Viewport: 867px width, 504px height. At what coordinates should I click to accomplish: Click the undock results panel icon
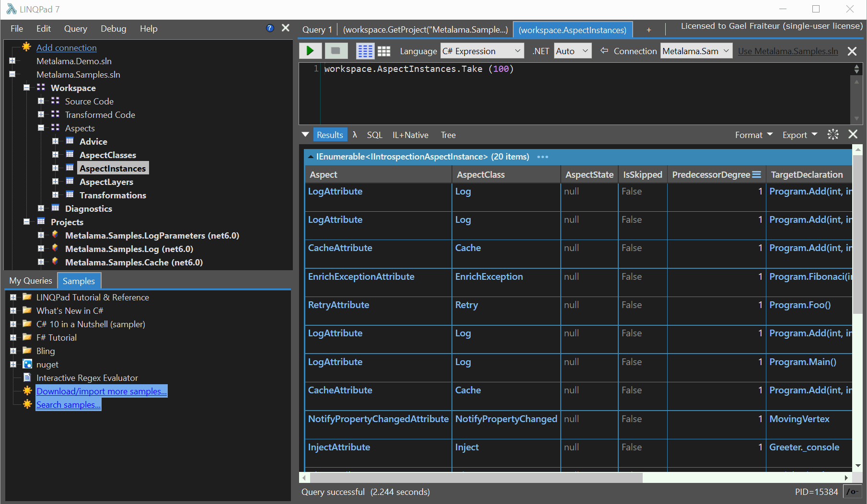coord(833,135)
